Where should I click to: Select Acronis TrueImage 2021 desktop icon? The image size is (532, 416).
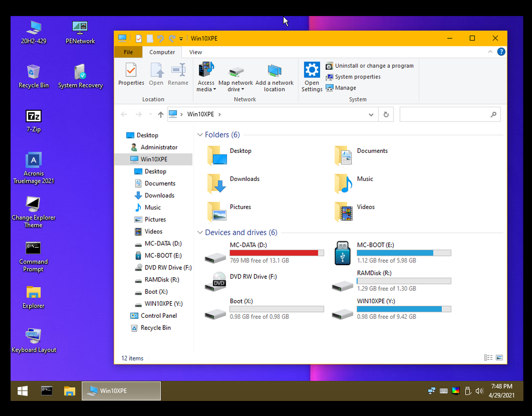click(x=34, y=168)
